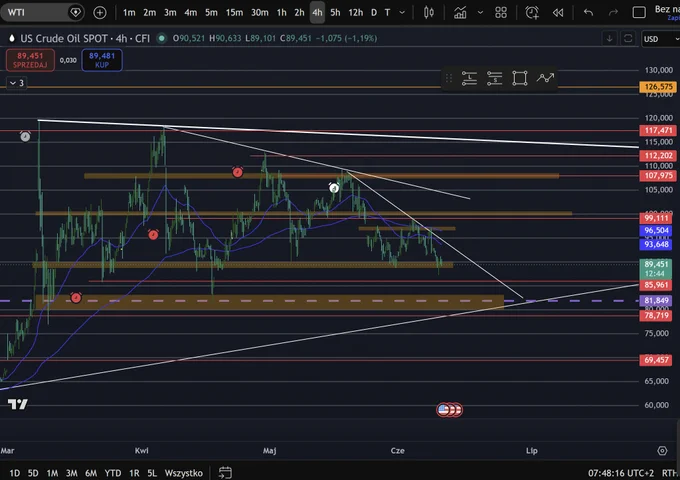Set date range to 5D
Image resolution: width=680 pixels, height=480 pixels.
[33, 473]
